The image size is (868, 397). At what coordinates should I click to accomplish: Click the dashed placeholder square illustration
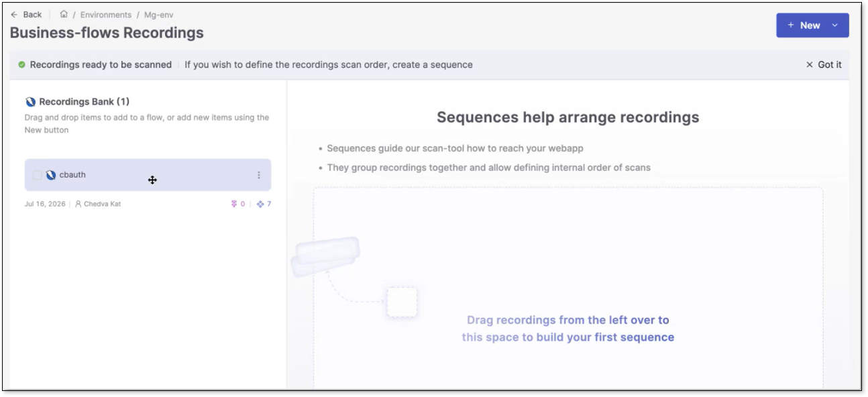click(402, 302)
